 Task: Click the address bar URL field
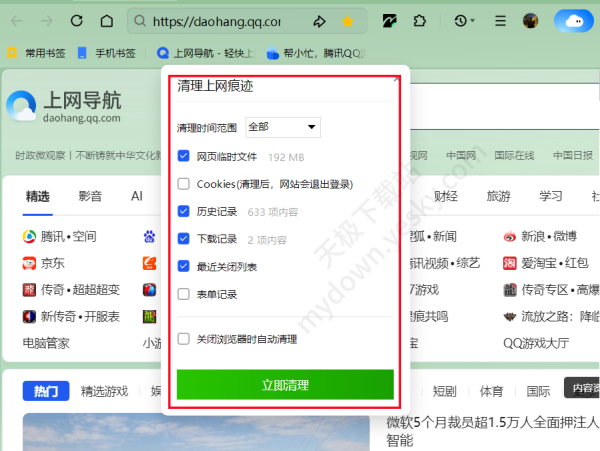(220, 21)
